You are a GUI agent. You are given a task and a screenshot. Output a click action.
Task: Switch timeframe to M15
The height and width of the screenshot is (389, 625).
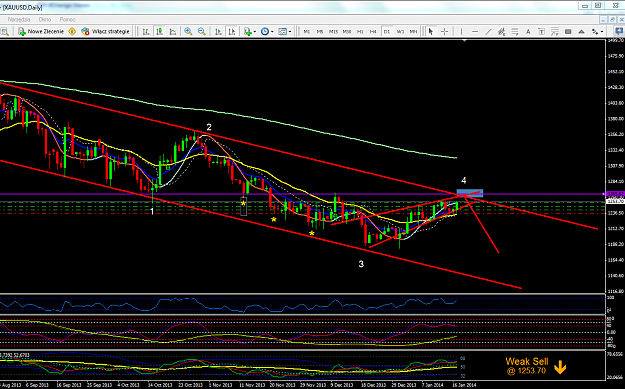coord(333,31)
